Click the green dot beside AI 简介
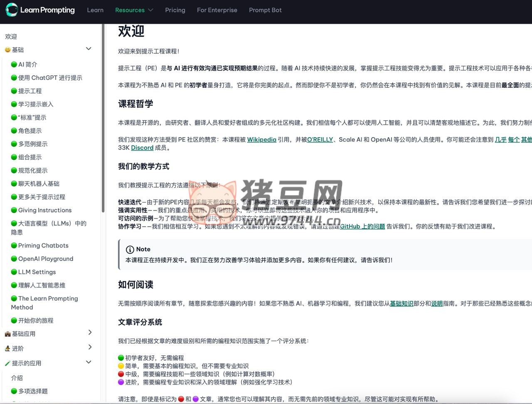This screenshot has height=404, width=532. (15, 64)
